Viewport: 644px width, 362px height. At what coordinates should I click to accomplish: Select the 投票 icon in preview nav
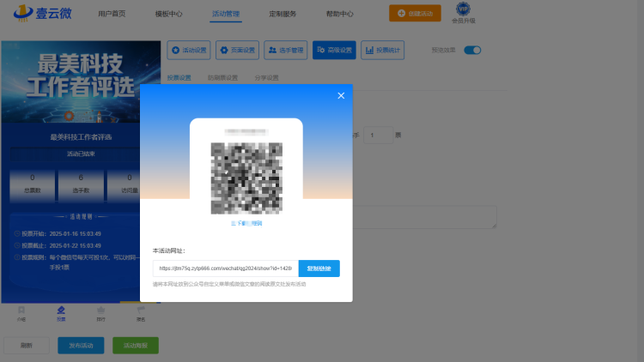click(61, 314)
